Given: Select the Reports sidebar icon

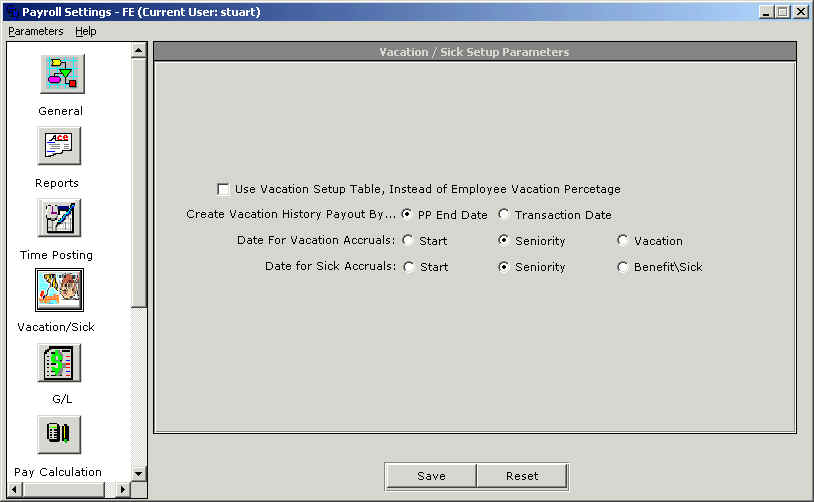Looking at the screenshot, I should [x=59, y=146].
